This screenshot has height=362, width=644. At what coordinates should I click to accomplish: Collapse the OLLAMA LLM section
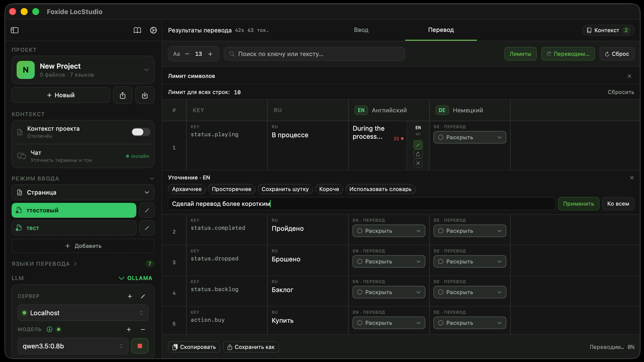pyautogui.click(x=135, y=278)
